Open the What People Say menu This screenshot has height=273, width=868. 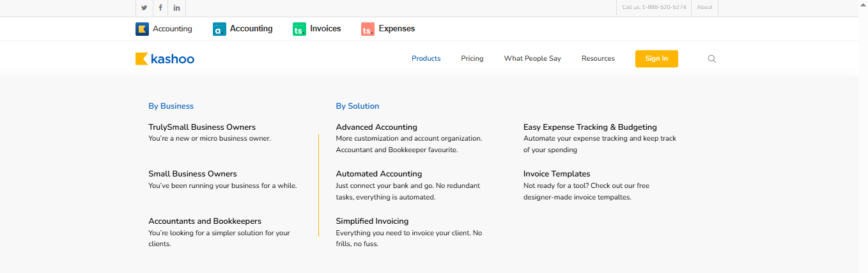point(532,59)
